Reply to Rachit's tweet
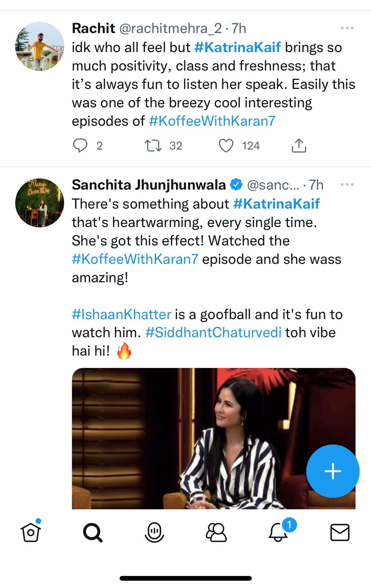This screenshot has height=588, width=371. click(x=80, y=146)
